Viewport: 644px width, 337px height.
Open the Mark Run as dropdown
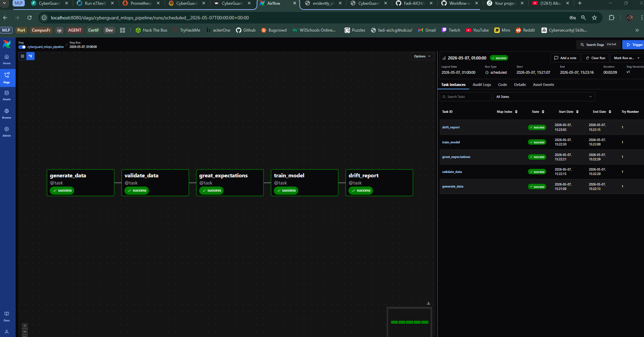(x=627, y=58)
